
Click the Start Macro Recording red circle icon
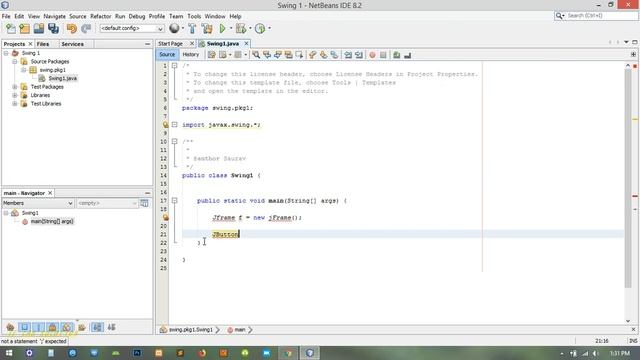click(x=372, y=55)
